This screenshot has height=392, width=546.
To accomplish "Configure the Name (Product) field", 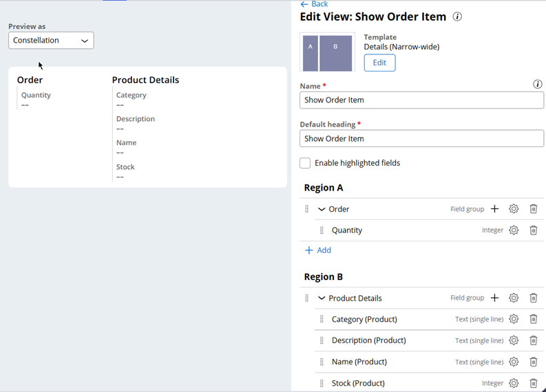I will (x=514, y=362).
